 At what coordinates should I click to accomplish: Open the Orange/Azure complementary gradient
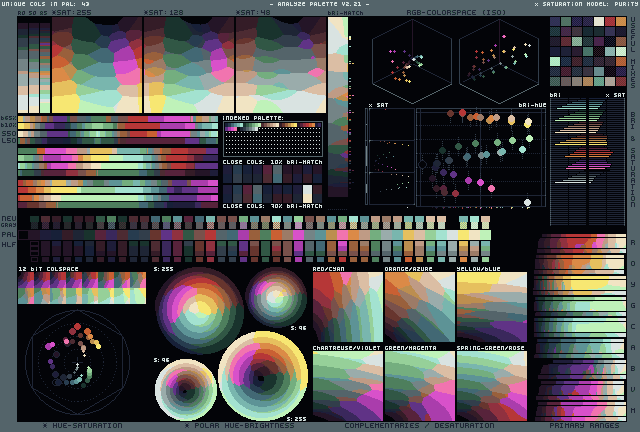(x=419, y=308)
